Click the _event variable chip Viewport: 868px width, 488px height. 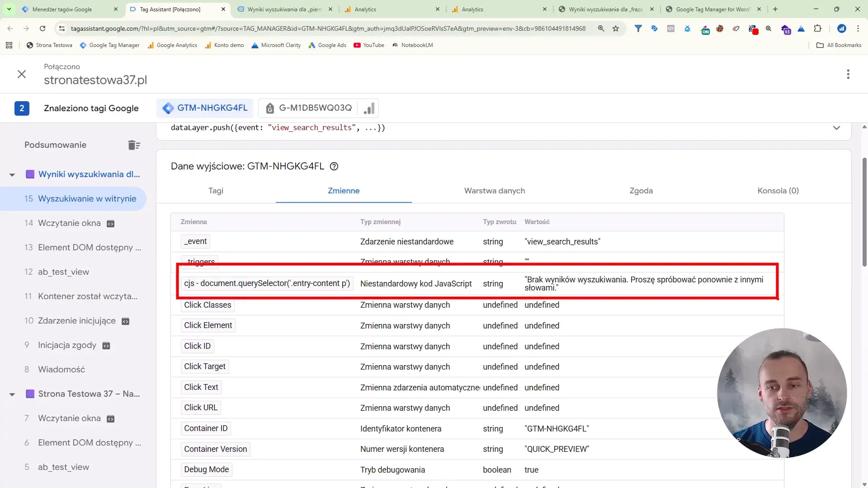(195, 241)
